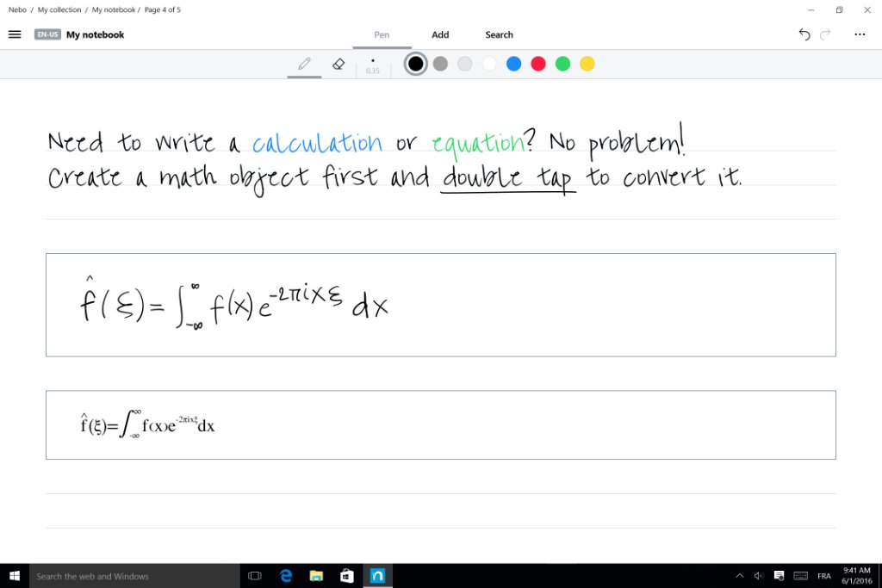Select the Pen tool

tap(303, 63)
